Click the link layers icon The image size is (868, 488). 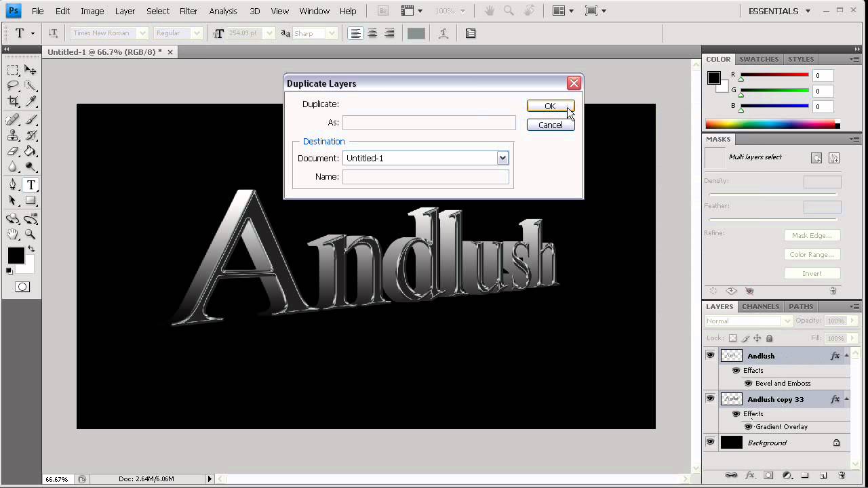click(x=731, y=476)
